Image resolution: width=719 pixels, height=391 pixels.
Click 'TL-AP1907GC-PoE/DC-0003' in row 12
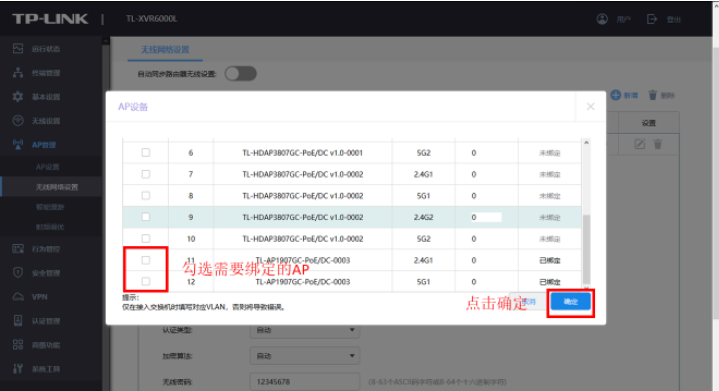[303, 281]
